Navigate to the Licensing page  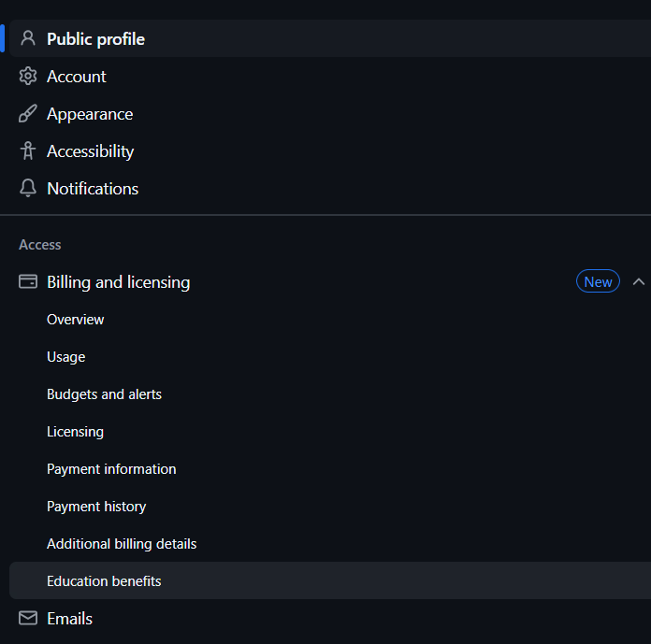[x=75, y=432]
